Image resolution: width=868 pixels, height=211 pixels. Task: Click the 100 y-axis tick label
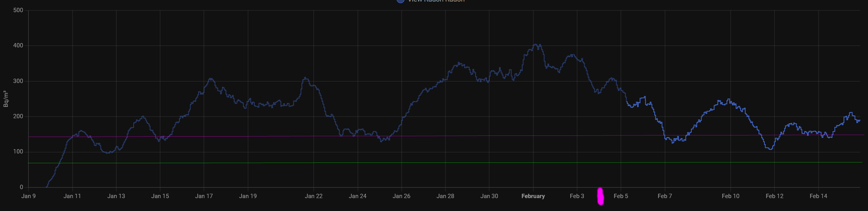[18, 152]
